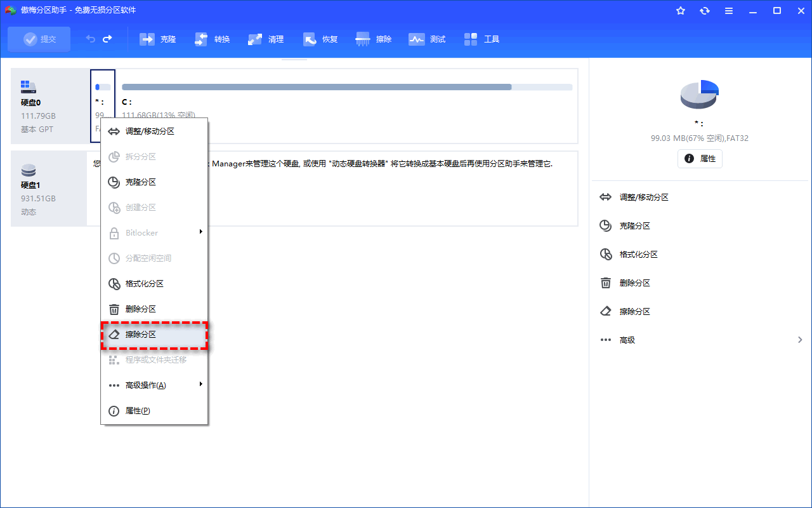Click the star favorite icon in title bar
812x508 pixels.
[681, 11]
